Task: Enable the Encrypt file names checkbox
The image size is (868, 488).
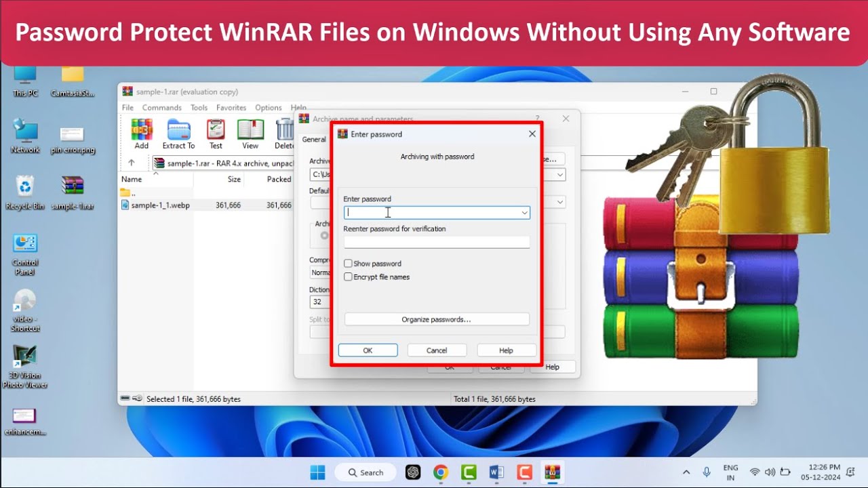Action: (348, 277)
